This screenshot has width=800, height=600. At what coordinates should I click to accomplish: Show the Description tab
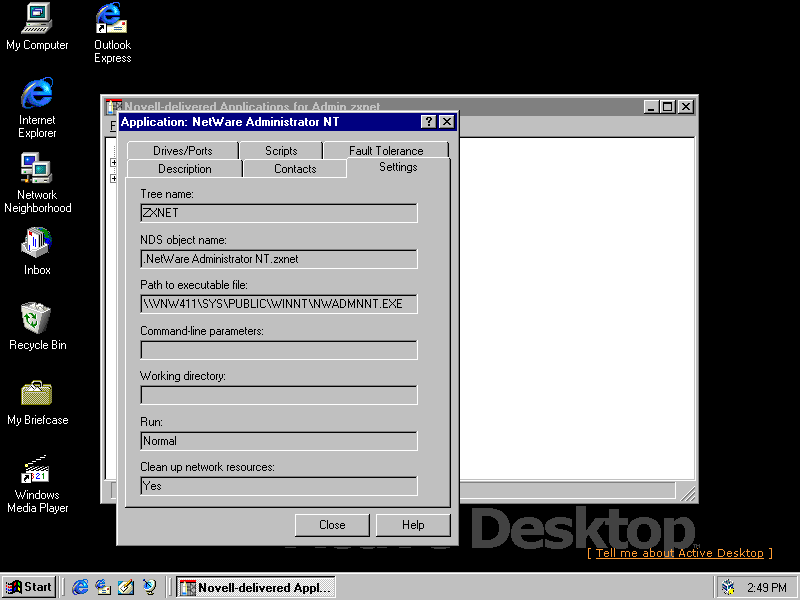tap(184, 169)
